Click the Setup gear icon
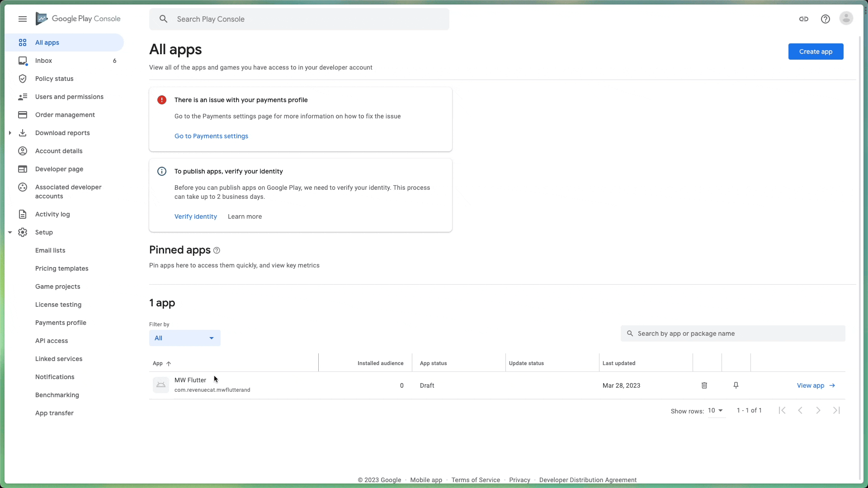The height and width of the screenshot is (488, 868). [x=23, y=232]
